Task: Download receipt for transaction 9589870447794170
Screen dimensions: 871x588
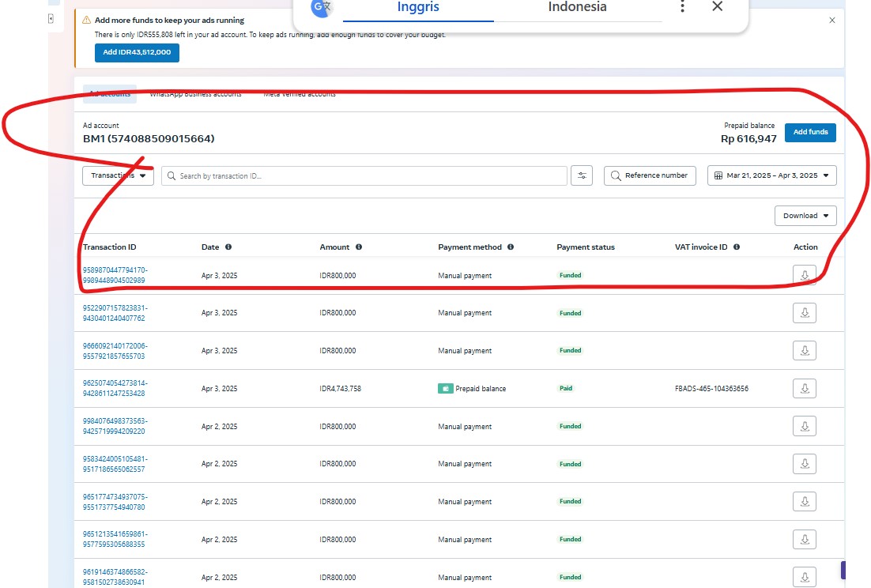Action: (x=804, y=275)
